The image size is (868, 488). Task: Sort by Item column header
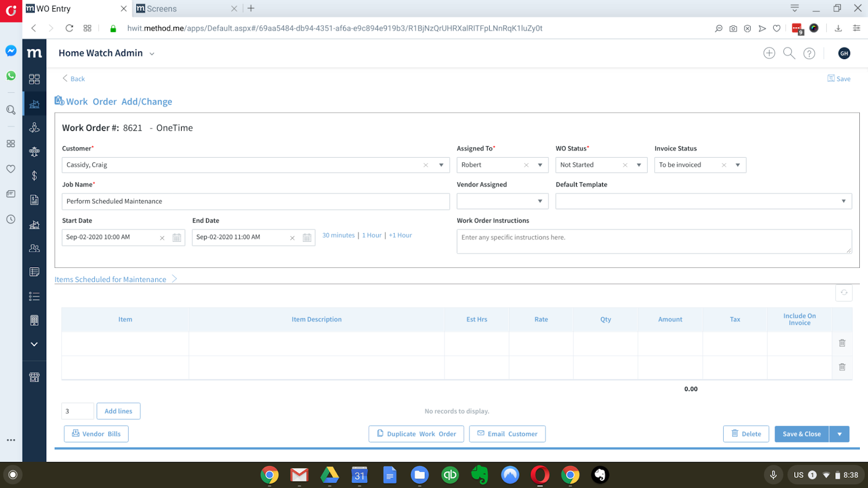click(125, 319)
